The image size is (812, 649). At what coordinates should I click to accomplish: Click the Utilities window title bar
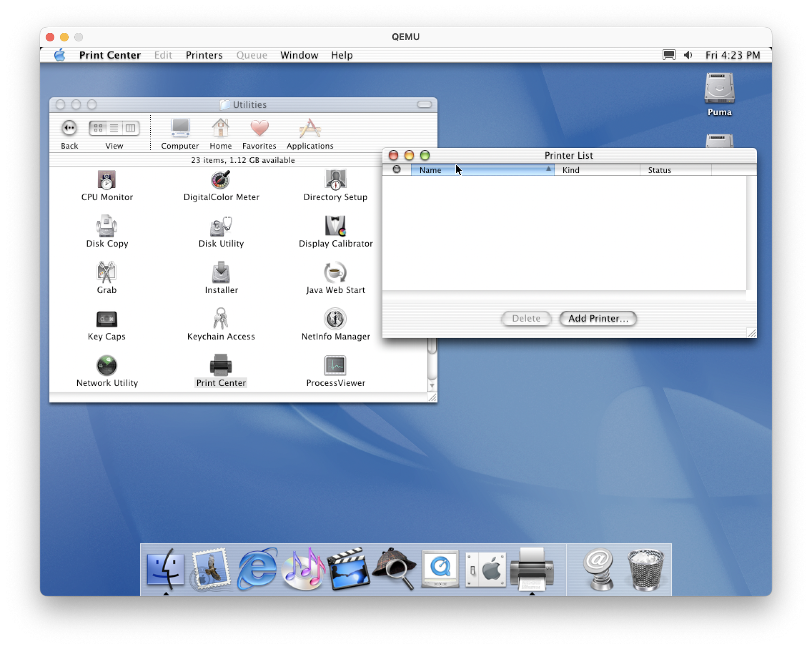point(243,105)
